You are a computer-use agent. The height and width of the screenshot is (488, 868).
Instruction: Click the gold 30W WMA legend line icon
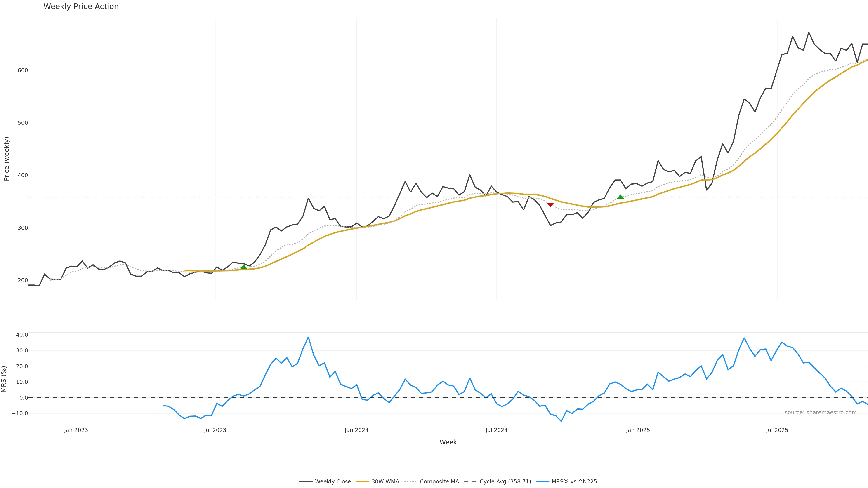click(x=363, y=482)
